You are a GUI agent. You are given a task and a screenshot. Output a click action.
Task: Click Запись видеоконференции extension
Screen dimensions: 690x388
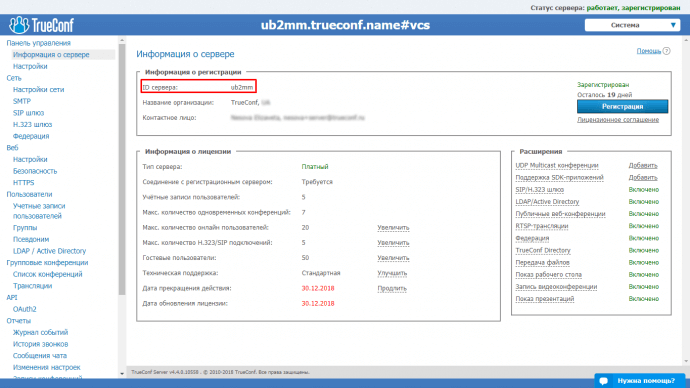point(556,287)
